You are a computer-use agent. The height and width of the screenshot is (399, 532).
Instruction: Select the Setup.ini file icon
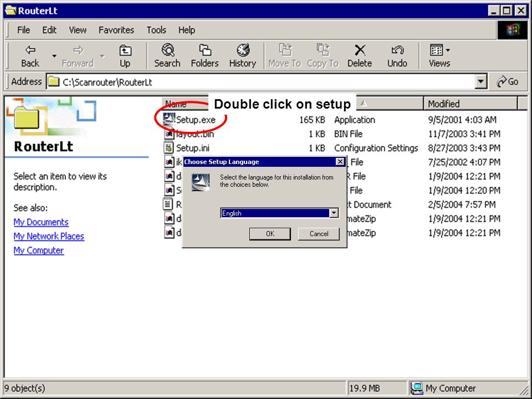click(168, 148)
